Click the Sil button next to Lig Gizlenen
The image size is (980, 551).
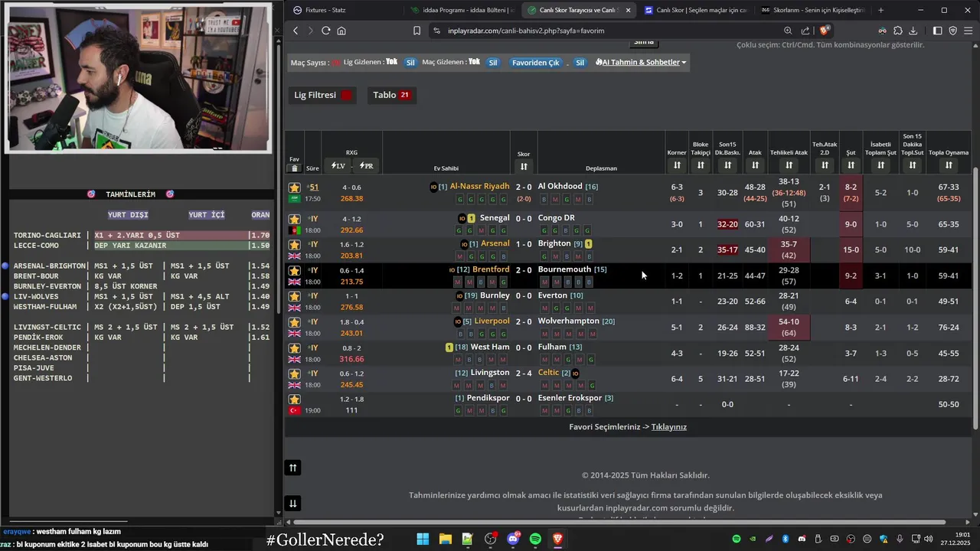(410, 63)
